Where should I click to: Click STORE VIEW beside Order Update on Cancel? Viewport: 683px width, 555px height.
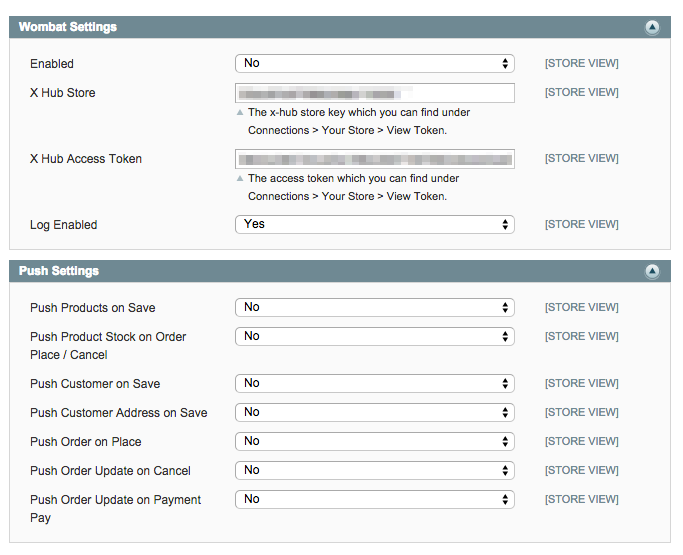tap(582, 470)
